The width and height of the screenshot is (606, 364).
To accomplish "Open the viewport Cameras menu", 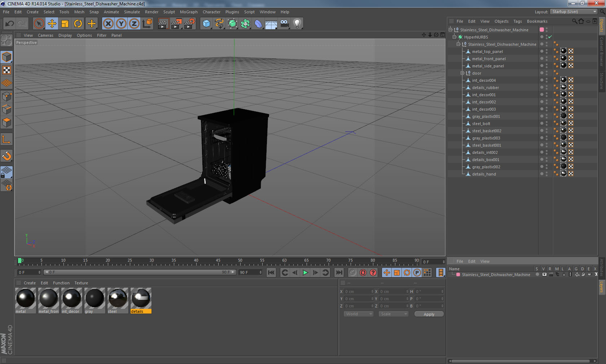I will coord(45,35).
